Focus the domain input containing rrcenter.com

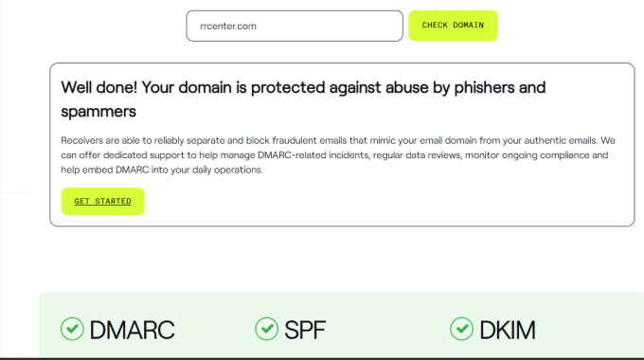[x=295, y=26]
